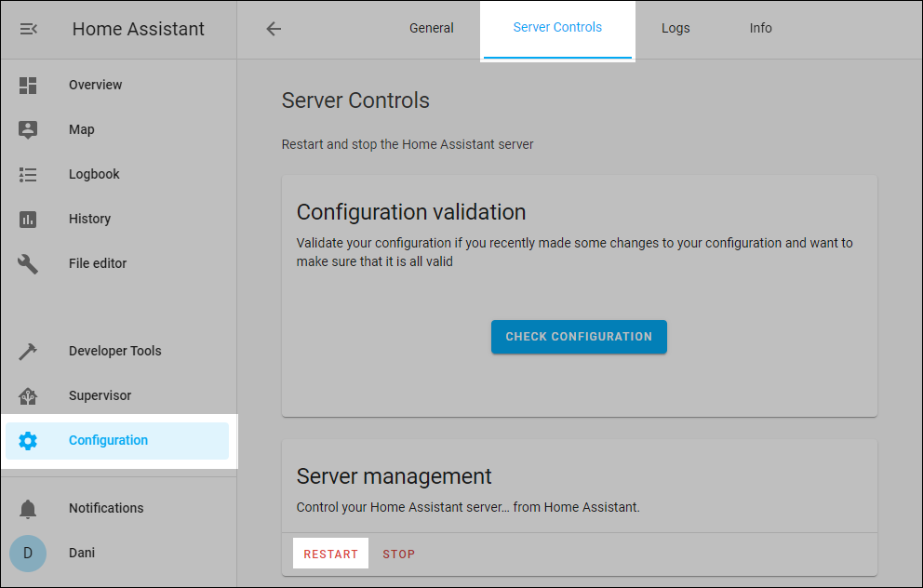Click the File editor wrench icon

tap(28, 264)
